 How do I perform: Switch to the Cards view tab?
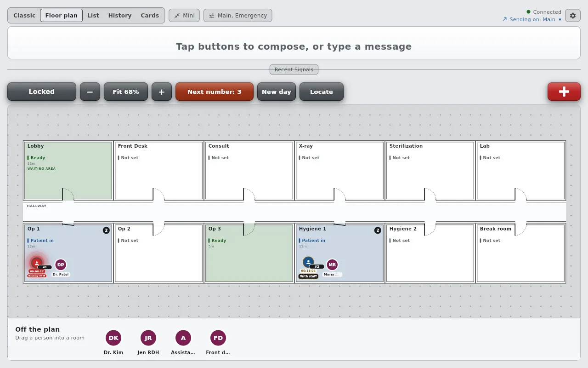(x=150, y=16)
